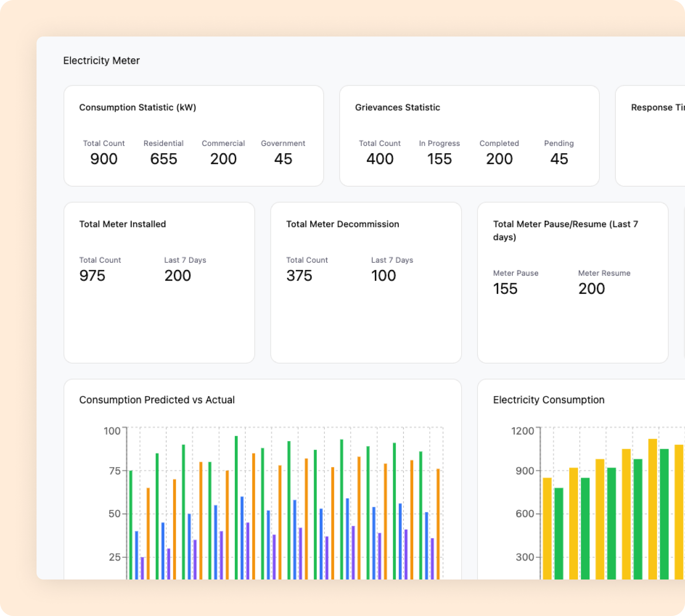The height and width of the screenshot is (616, 685).
Task: Click the first orange bar in Predicted vs Actual chart
Action: point(148,533)
